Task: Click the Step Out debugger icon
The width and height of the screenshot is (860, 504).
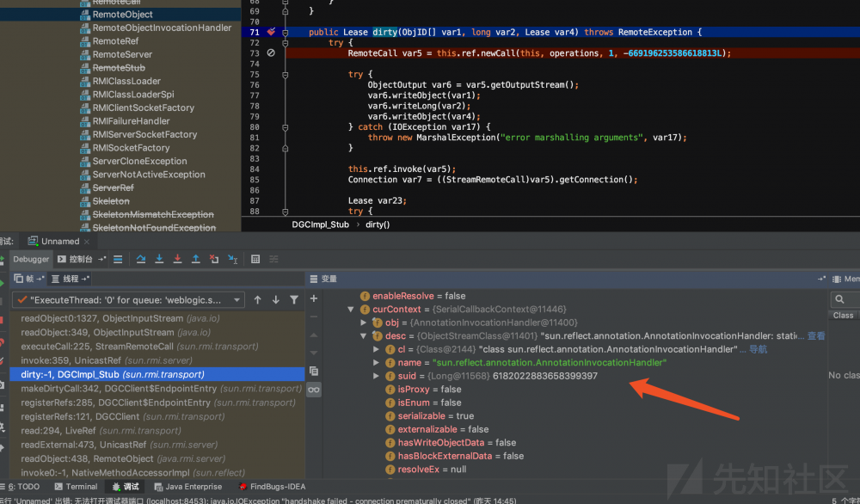Action: tap(195, 259)
